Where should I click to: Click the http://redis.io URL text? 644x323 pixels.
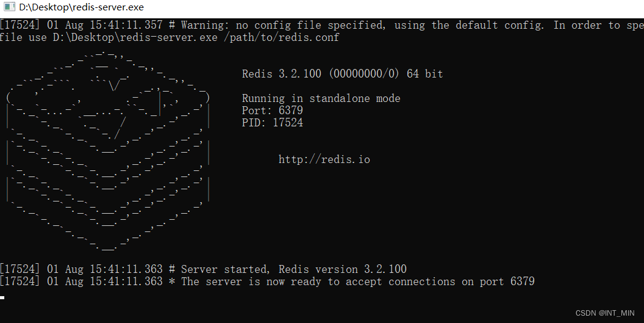324,159
